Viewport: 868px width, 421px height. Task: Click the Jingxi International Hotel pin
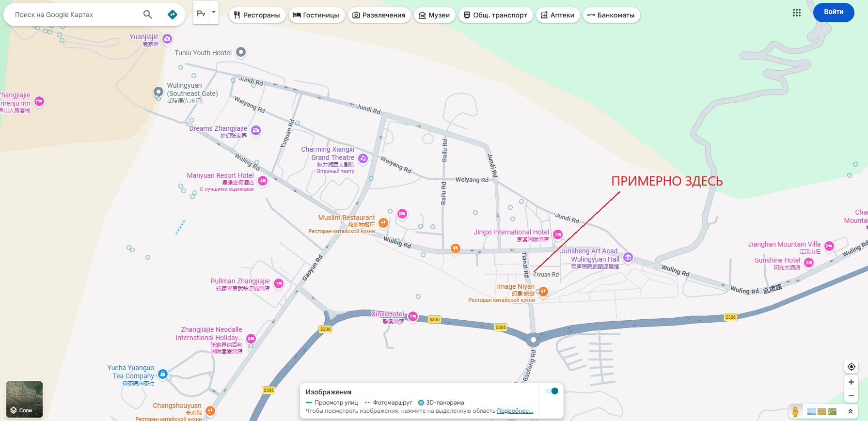pyautogui.click(x=558, y=235)
